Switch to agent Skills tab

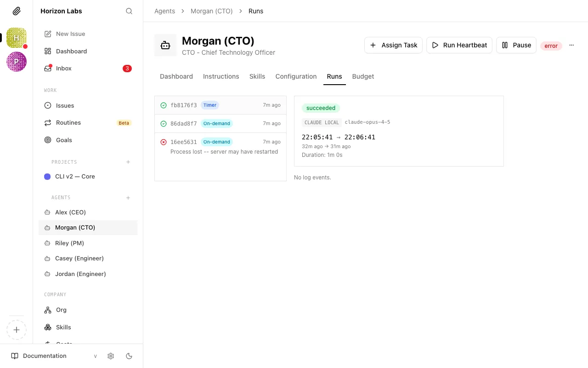coord(257,76)
